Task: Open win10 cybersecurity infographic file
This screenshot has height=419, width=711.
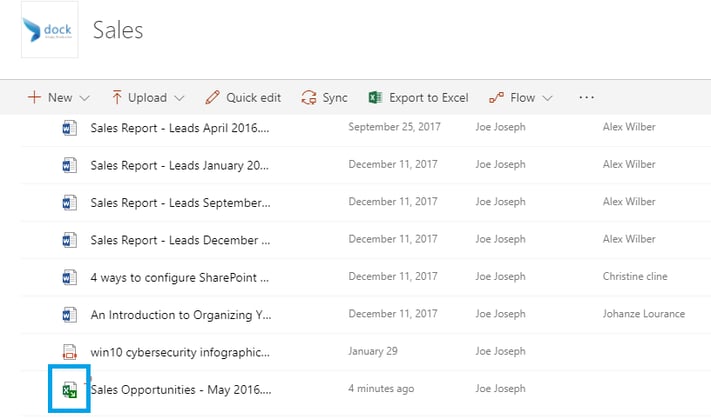Action: tap(180, 352)
